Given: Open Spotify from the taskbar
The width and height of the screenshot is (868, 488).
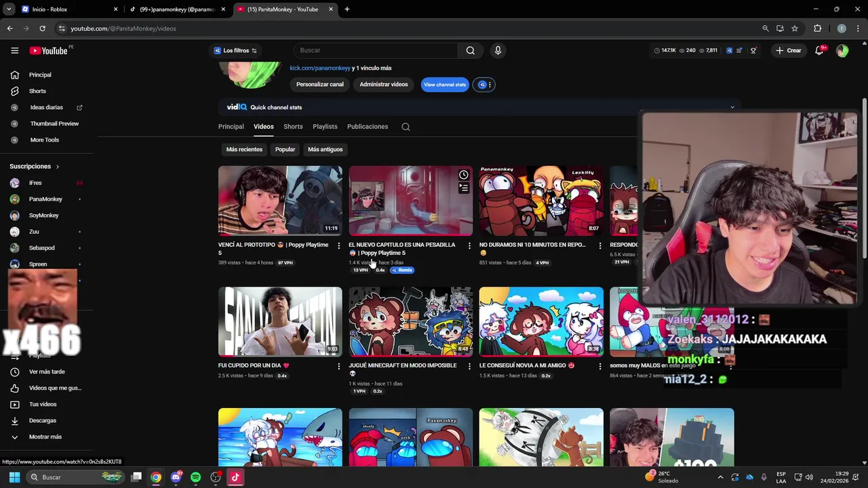Looking at the screenshot, I should [195, 477].
